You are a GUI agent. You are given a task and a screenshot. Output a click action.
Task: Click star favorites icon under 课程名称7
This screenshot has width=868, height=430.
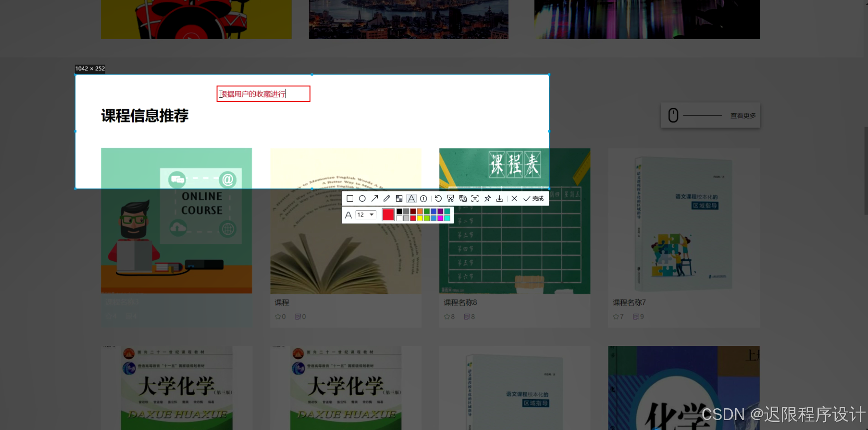616,317
